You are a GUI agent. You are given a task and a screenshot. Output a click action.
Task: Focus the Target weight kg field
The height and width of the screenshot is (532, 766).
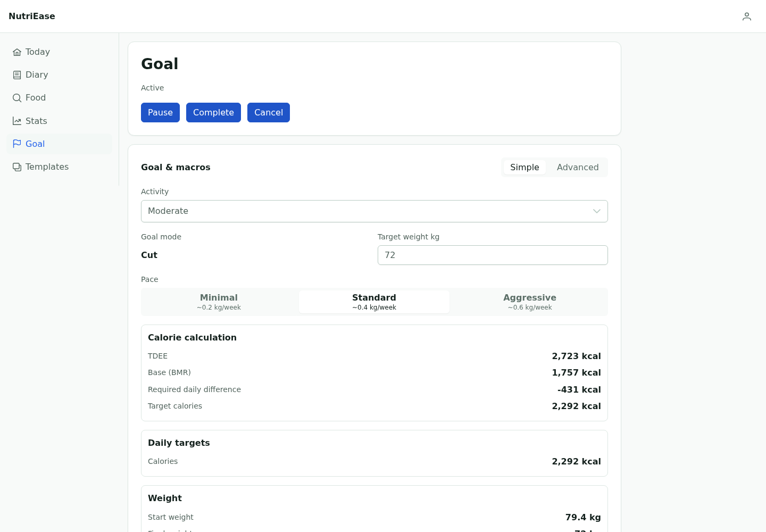coord(493,255)
